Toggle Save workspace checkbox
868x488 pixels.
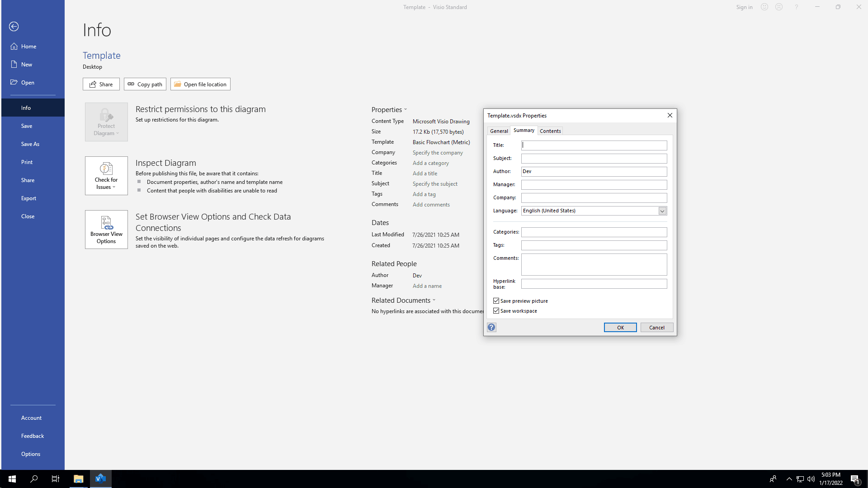click(495, 310)
